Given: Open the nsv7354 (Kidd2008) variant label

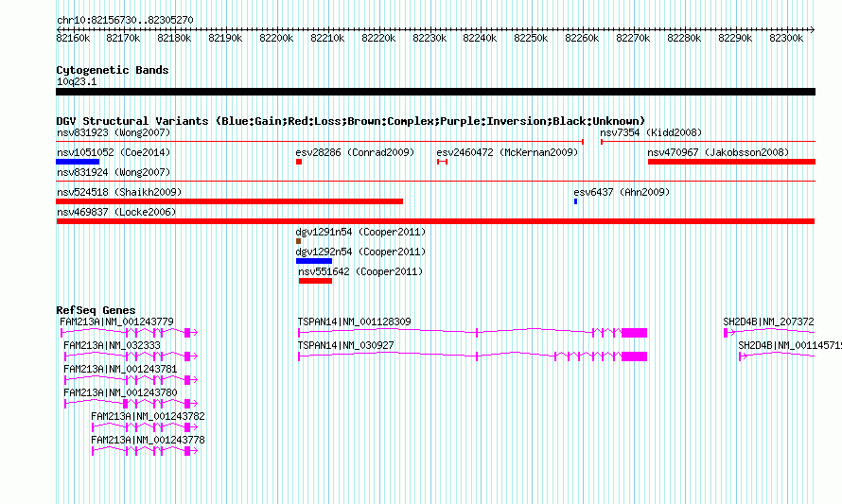Looking at the screenshot, I should (651, 132).
